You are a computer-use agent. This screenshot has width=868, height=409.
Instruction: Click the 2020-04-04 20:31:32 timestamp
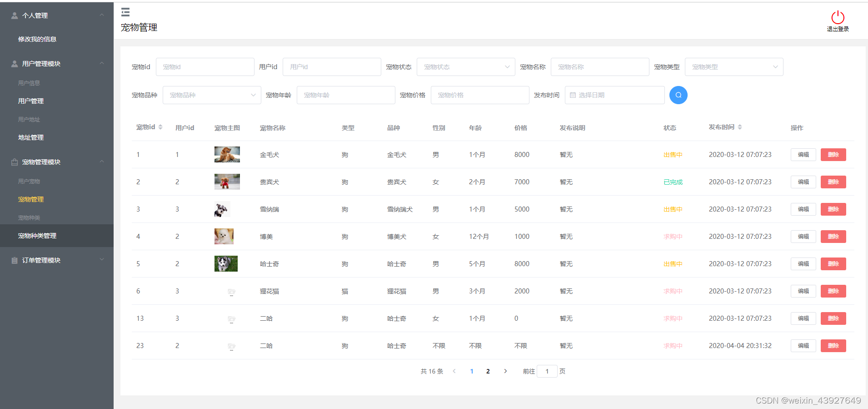tap(740, 346)
